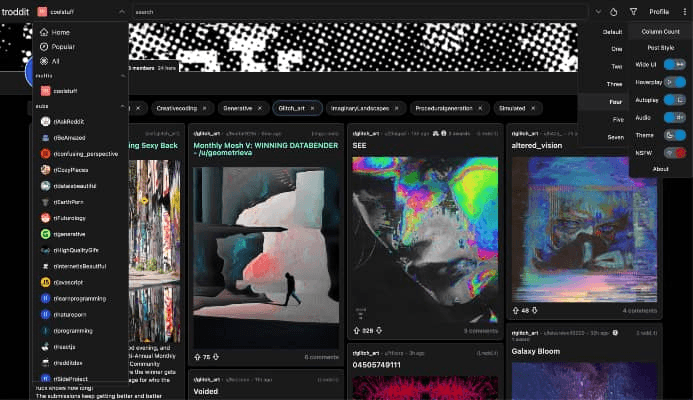693x400 pixels.
Task: Open the All feed
Action: pos(50,61)
